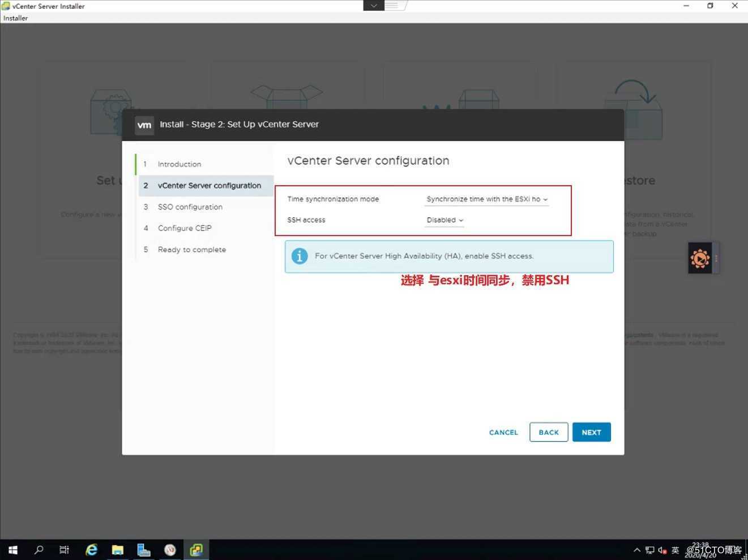Cancel the vCenter Server setup
Image resolution: width=748 pixels, height=560 pixels.
[x=503, y=432]
